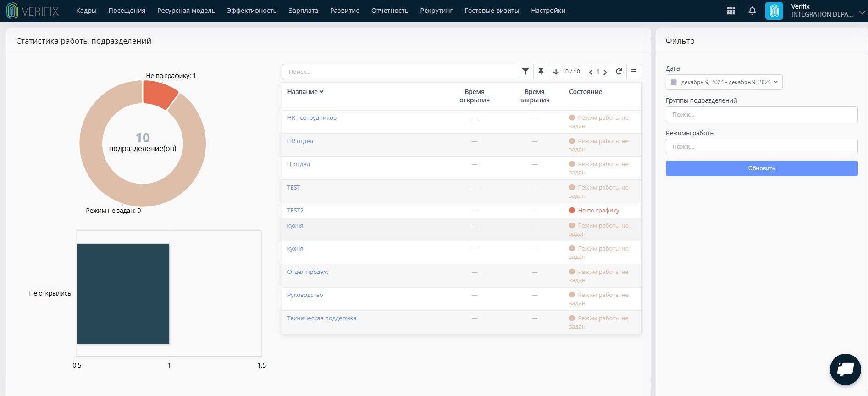This screenshot has width=868, height=396.
Task: Click INTEGRATION DEPA... account text
Action: click(822, 14)
